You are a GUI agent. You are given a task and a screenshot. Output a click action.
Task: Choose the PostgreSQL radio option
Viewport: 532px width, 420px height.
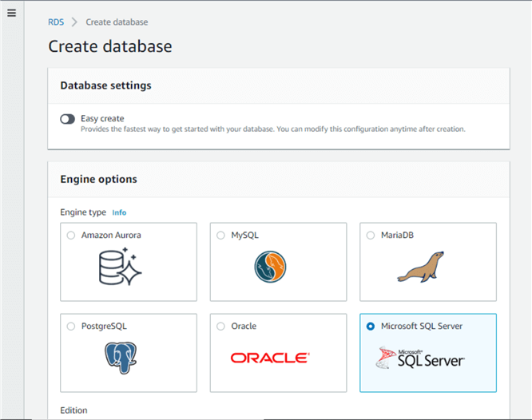pos(71,326)
